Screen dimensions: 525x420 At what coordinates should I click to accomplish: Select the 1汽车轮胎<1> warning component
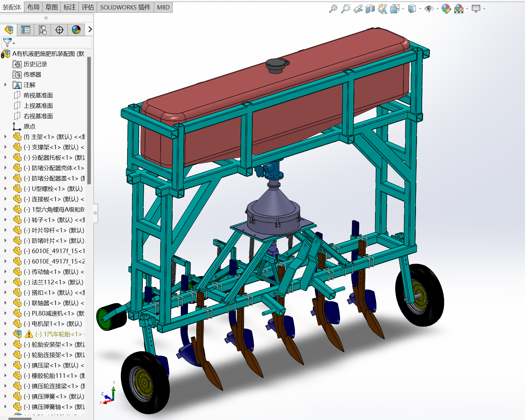point(58,334)
